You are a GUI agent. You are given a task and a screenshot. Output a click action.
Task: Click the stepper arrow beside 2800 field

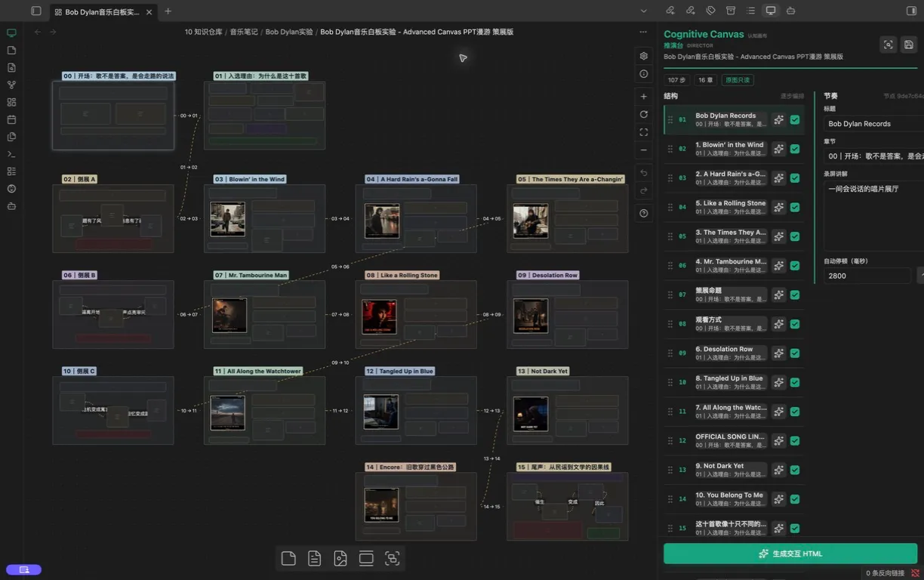click(920, 276)
